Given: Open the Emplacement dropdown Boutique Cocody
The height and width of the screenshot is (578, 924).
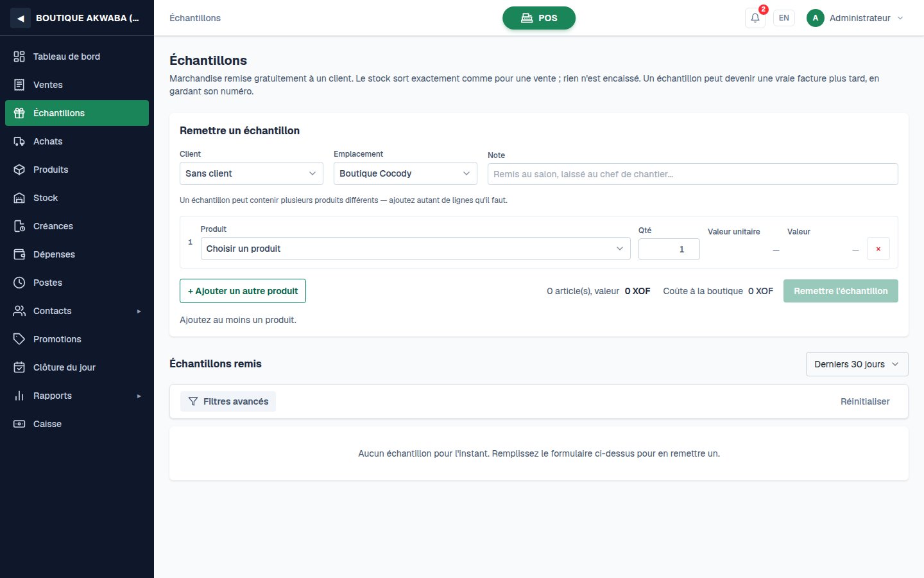Looking at the screenshot, I should 406,173.
